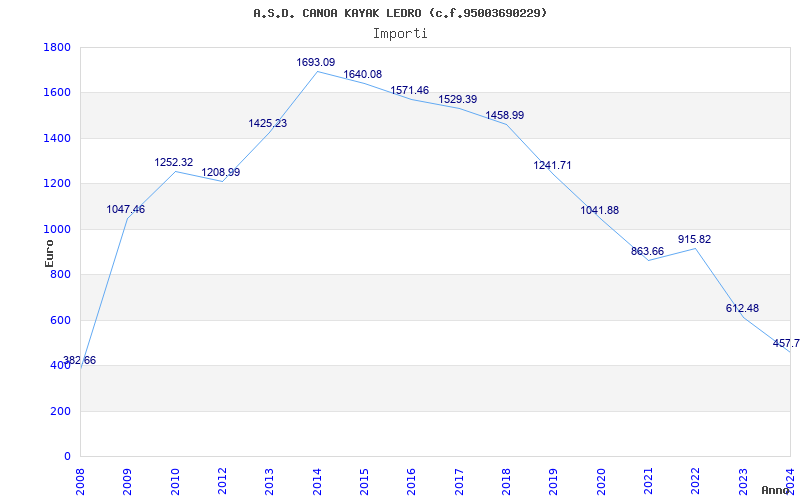Click the x-axis year 2019

(x=554, y=482)
